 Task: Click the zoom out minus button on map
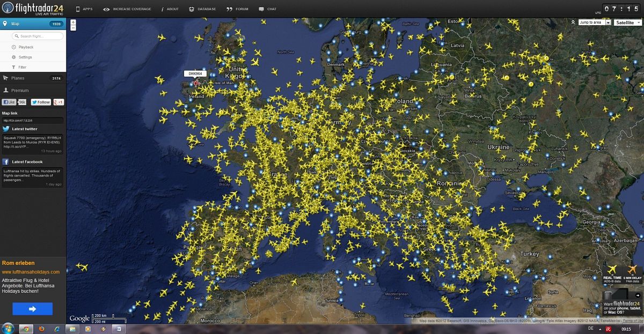pyautogui.click(x=73, y=28)
